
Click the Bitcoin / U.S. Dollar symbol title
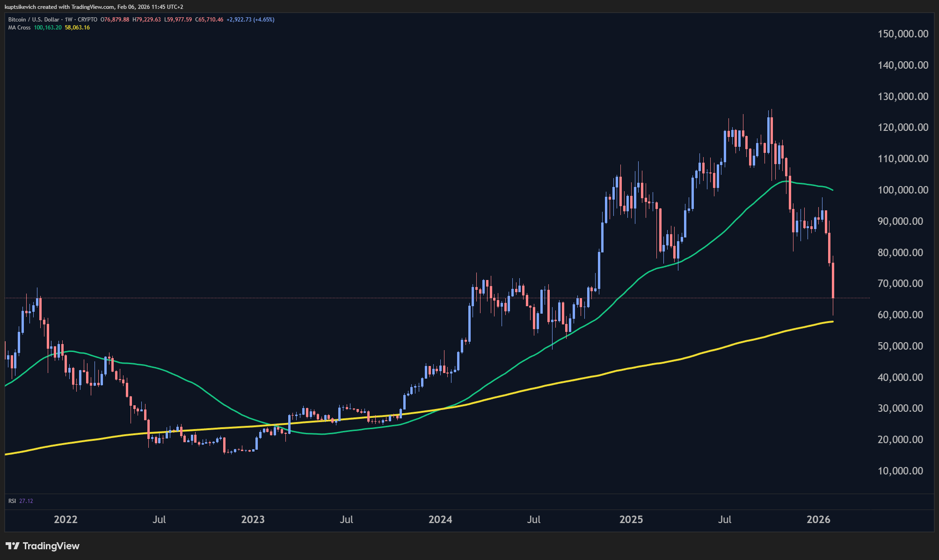coord(34,20)
